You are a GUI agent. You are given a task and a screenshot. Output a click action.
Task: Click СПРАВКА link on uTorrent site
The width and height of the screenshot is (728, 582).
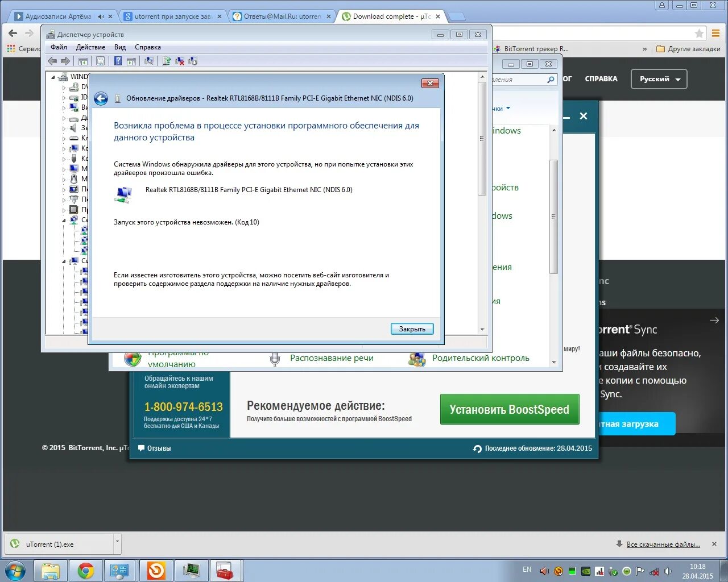point(601,79)
